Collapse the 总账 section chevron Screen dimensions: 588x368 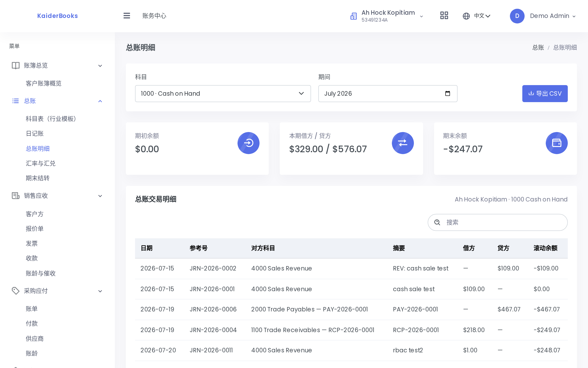pyautogui.click(x=100, y=101)
